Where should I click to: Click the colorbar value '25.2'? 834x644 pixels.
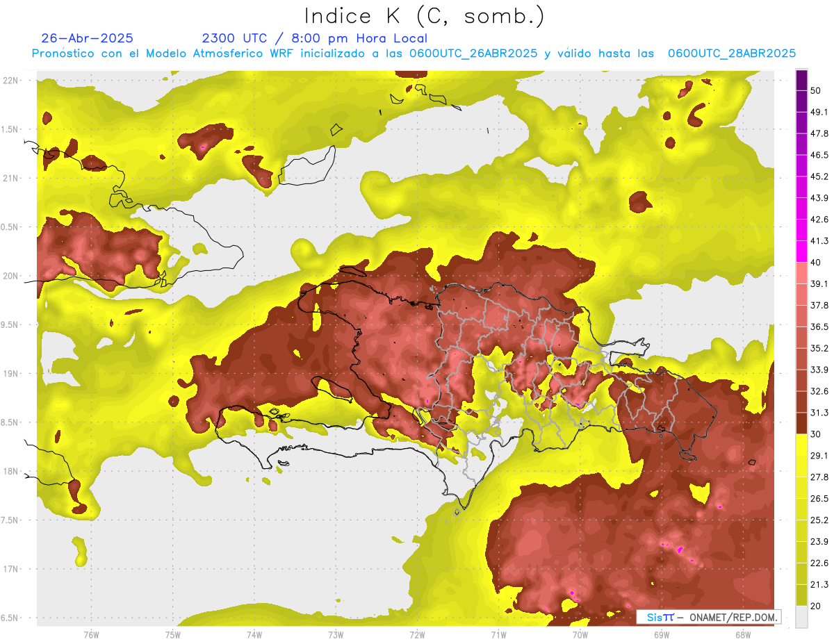coord(819,520)
